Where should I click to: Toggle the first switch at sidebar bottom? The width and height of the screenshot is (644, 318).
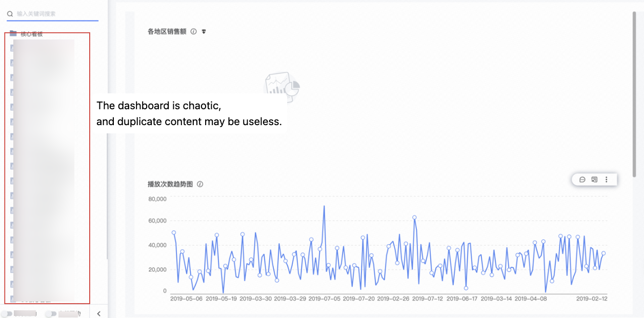[x=7, y=314]
